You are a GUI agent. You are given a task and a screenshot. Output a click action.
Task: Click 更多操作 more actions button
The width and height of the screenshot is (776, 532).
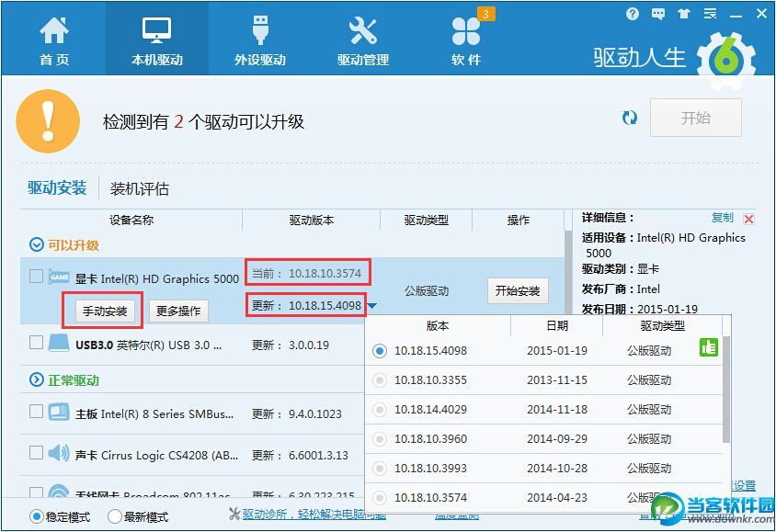178,311
